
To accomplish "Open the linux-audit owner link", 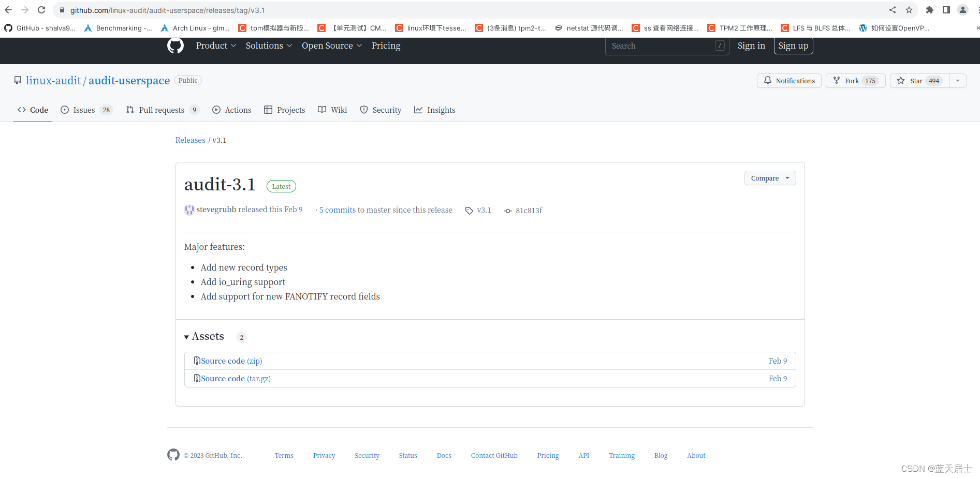I will 53,80.
